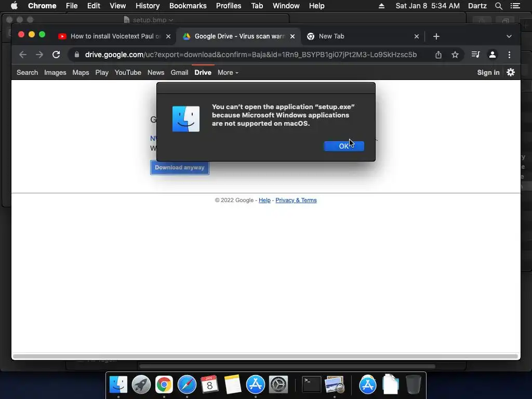The width and height of the screenshot is (532, 399).
Task: Open Calendar from the Dock
Action: 209,384
